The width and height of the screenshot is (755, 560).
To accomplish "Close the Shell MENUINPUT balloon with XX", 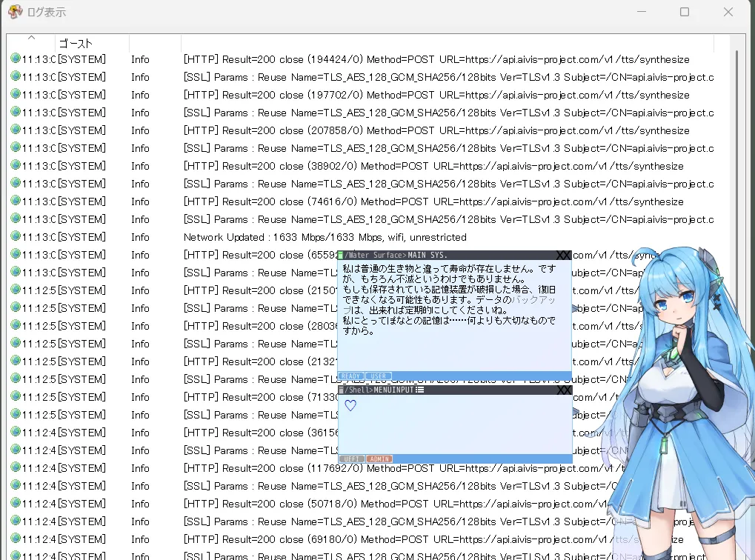I will (x=564, y=390).
